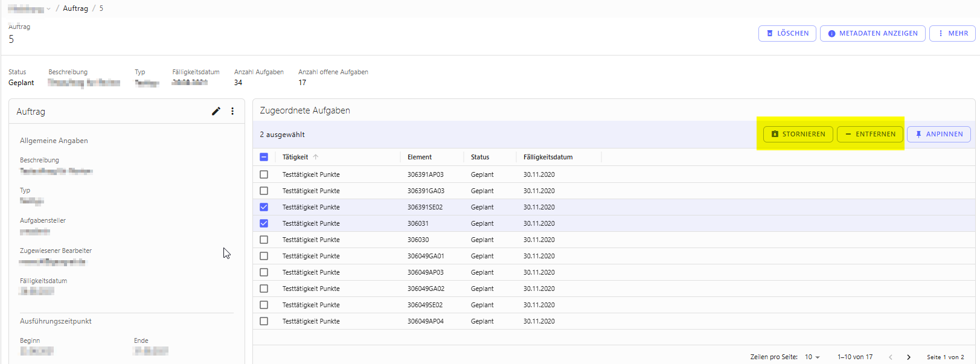Toggle the select-all checkbox in table header
Screen dimensions: 980x364
(264, 157)
